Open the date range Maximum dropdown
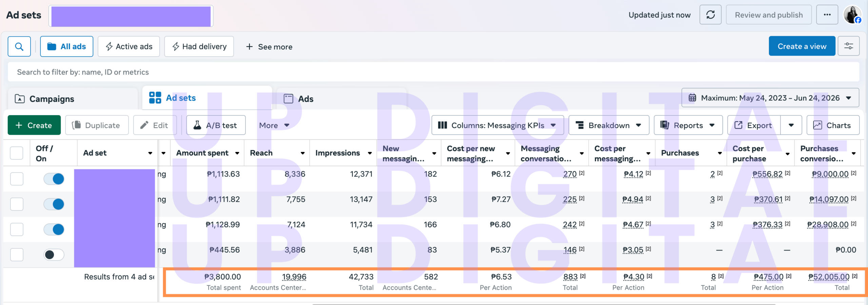The width and height of the screenshot is (868, 305). coord(770,98)
